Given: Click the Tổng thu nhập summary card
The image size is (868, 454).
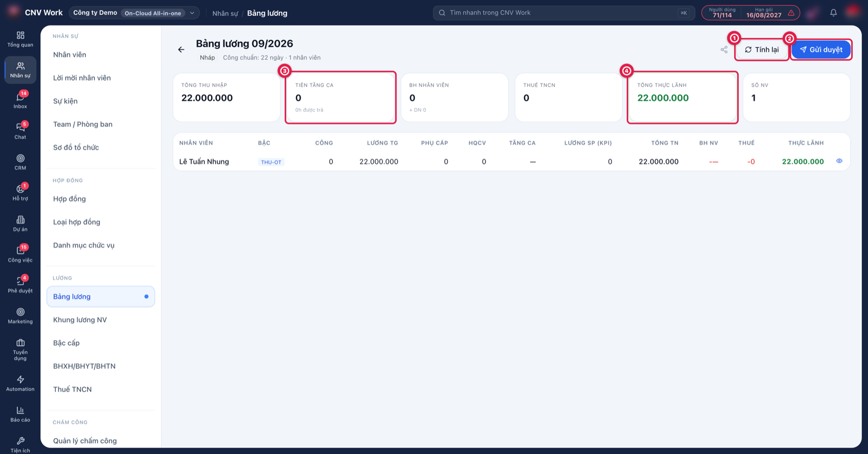Looking at the screenshot, I should click(x=227, y=98).
